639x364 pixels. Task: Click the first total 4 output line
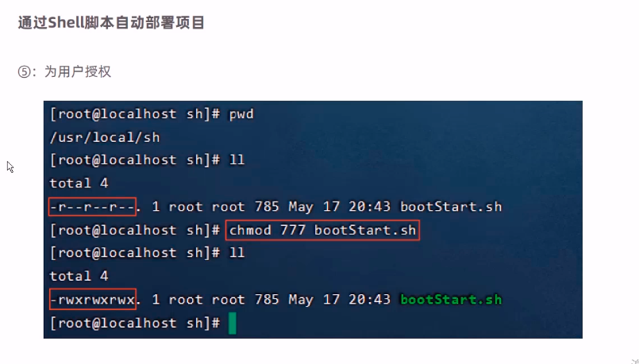[79, 183]
